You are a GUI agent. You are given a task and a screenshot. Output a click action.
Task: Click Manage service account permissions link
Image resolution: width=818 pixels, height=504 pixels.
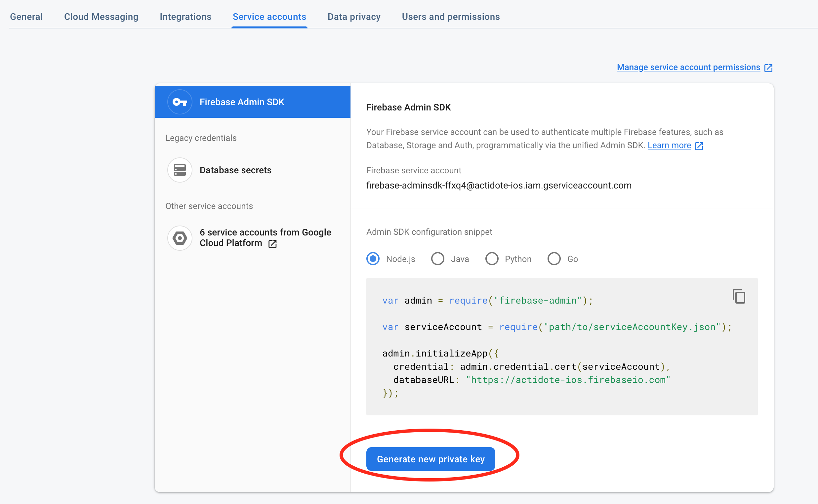click(688, 67)
